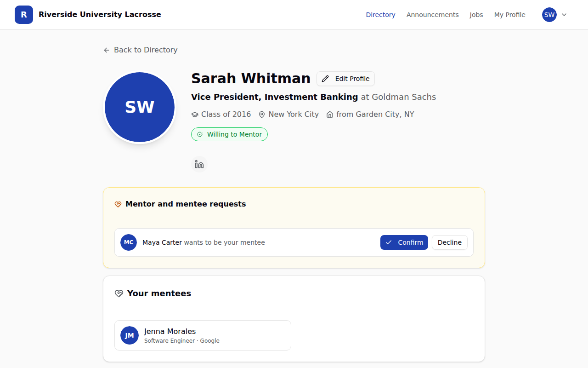This screenshot has width=588, height=368.
Task: Open the LinkedIn profile icon
Action: [x=199, y=164]
